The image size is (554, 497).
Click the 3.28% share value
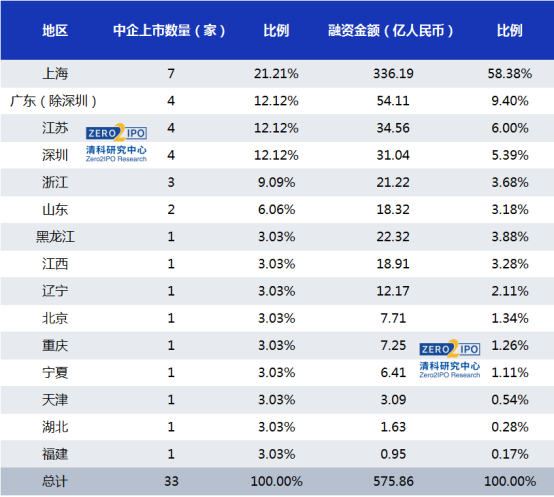click(510, 264)
